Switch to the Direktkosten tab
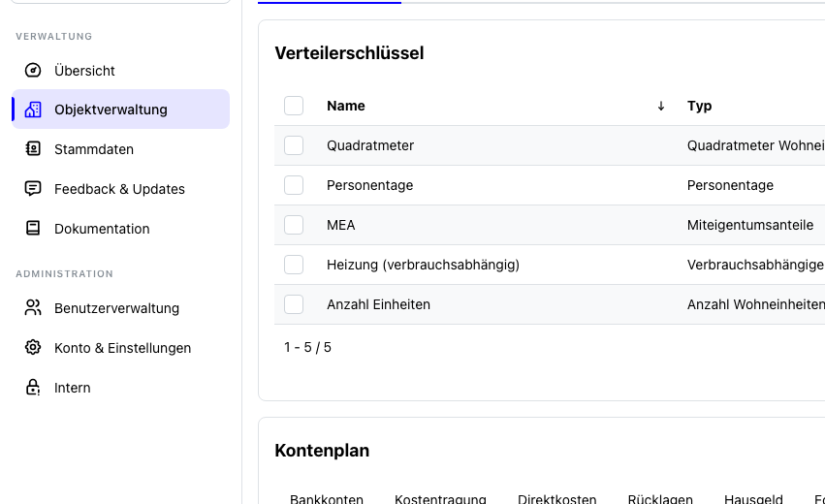This screenshot has height=504, width=825. click(x=557, y=498)
